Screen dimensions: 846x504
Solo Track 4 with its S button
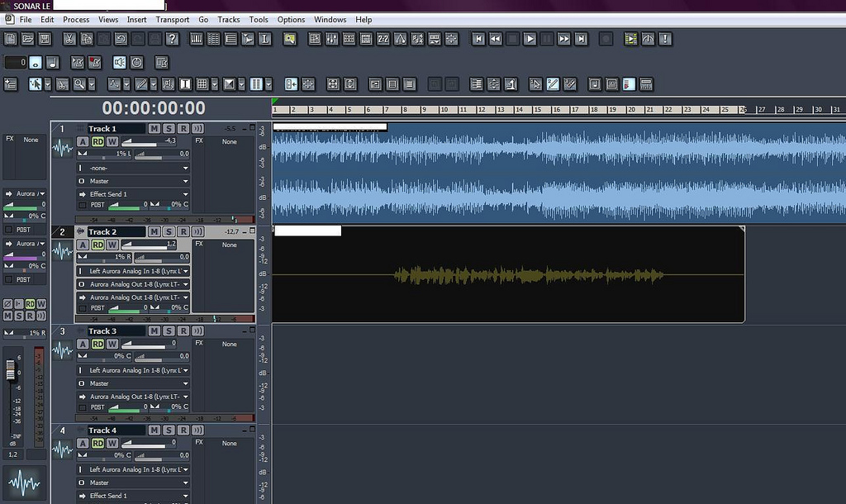coord(169,430)
